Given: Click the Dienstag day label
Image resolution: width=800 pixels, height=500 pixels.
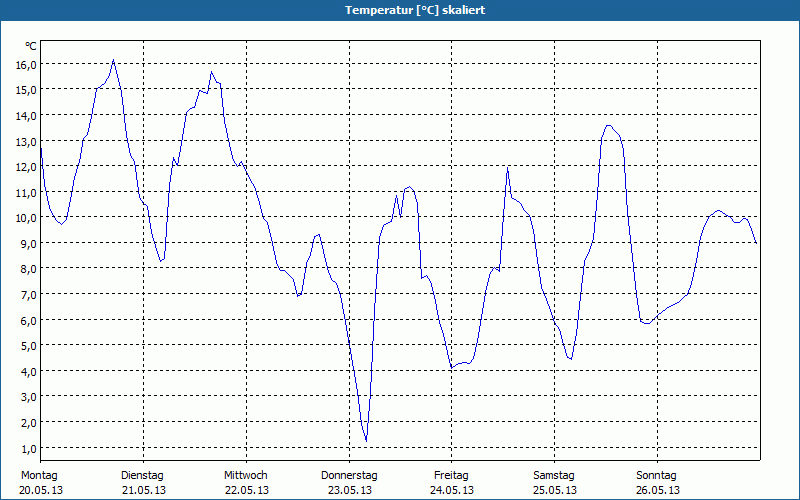Looking at the screenshot, I should click(x=142, y=476).
